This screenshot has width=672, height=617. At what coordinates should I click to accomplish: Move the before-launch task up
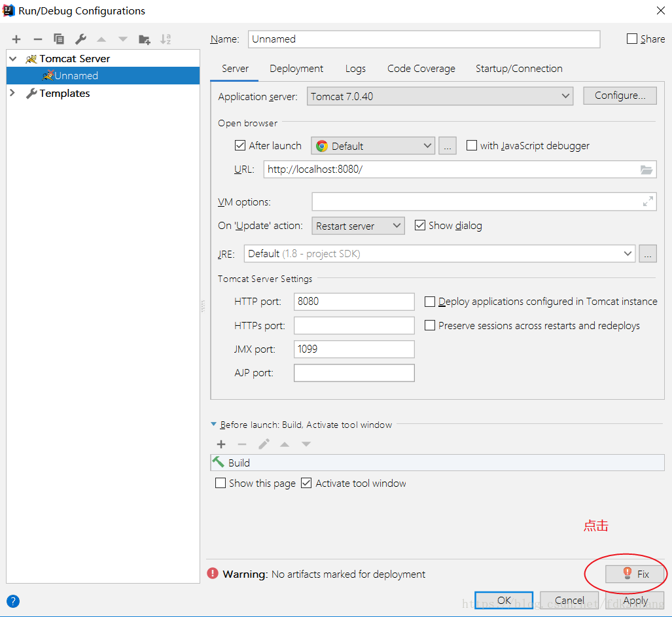(x=285, y=444)
